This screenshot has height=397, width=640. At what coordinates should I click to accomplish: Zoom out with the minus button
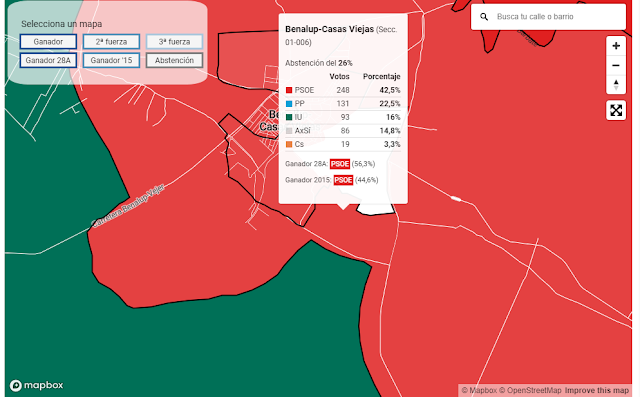coord(616,65)
